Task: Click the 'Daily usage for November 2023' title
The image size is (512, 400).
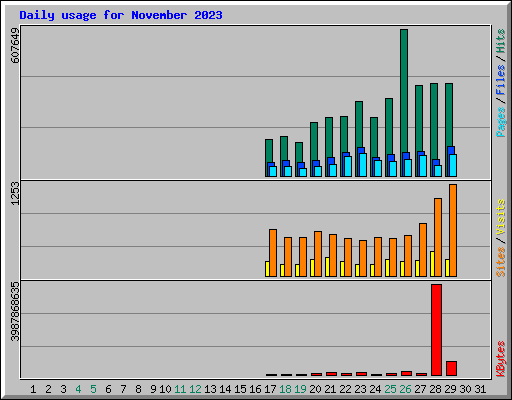Action: tap(121, 15)
